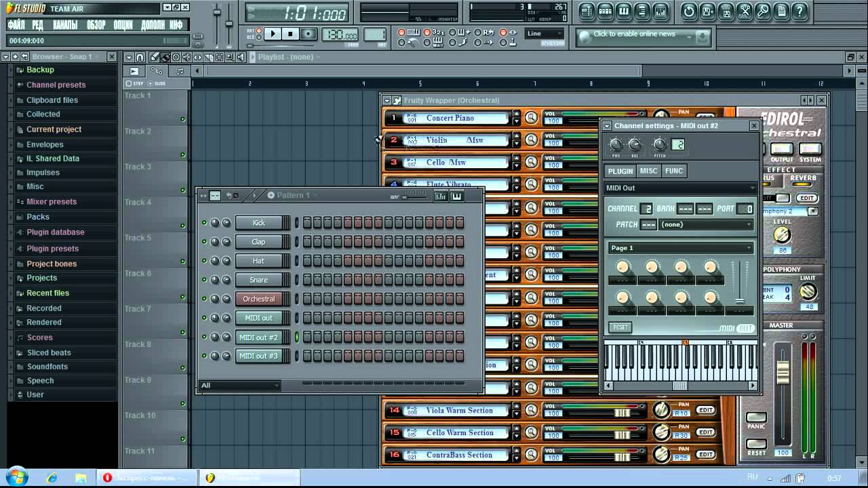Select the SLIDE mode radio button
The width and height of the screenshot is (868, 488).
click(151, 83)
